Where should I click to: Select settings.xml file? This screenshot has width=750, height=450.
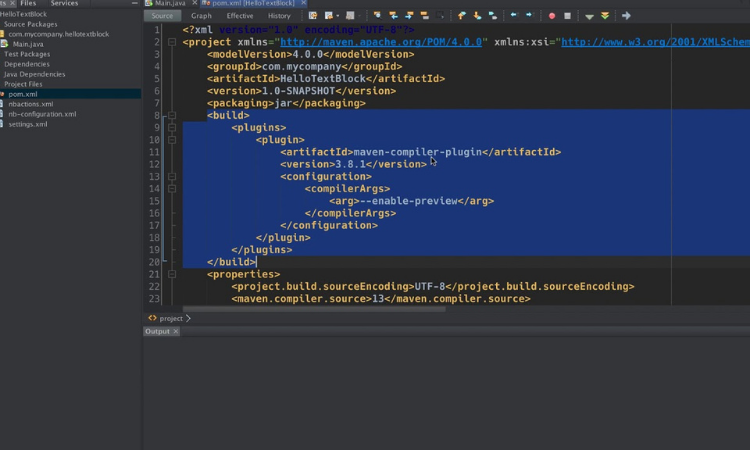click(x=28, y=124)
